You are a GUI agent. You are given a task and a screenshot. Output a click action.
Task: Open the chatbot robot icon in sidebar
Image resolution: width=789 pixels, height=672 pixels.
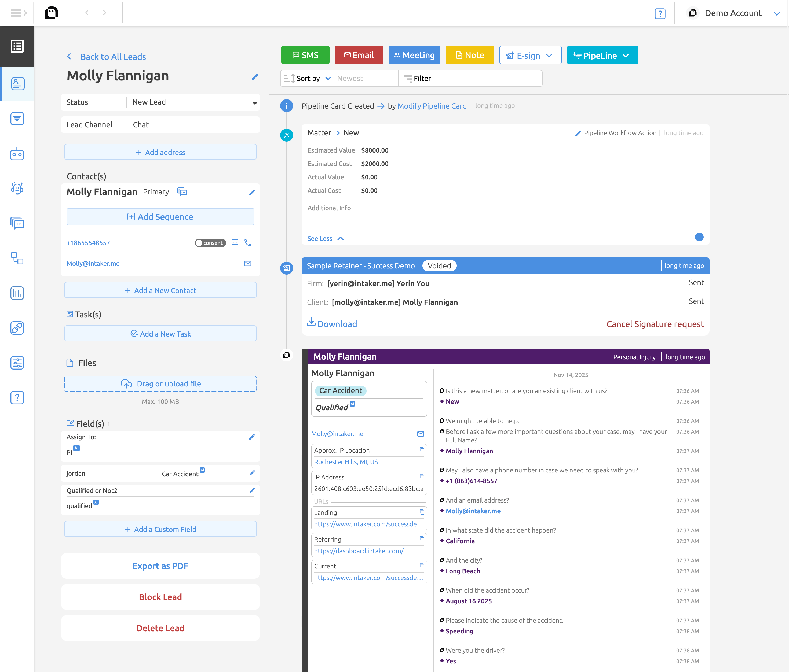pyautogui.click(x=17, y=154)
